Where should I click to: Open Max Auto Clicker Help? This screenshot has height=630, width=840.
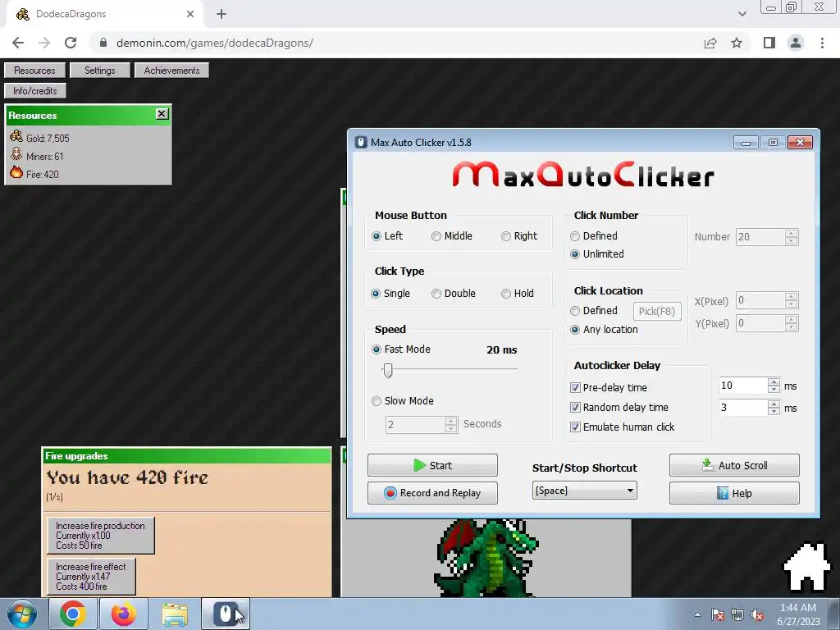click(x=734, y=493)
